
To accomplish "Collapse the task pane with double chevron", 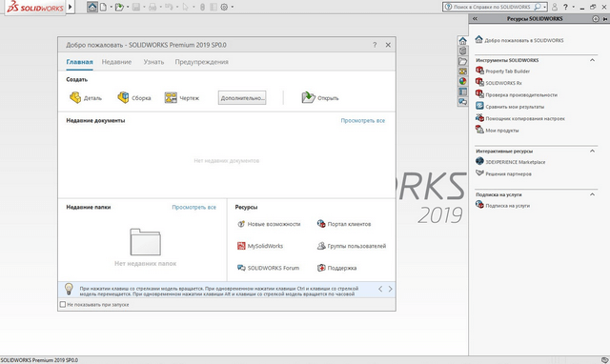I will click(475, 19).
